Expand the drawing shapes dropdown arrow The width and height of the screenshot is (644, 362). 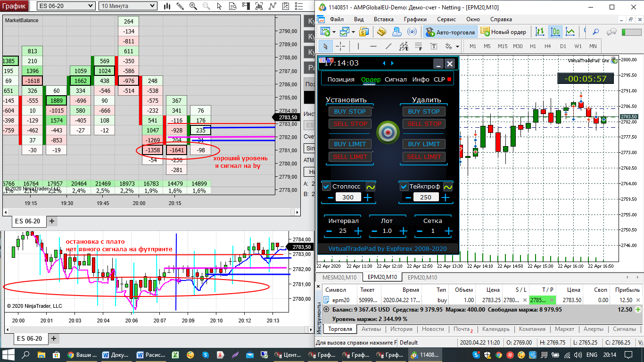point(457,46)
